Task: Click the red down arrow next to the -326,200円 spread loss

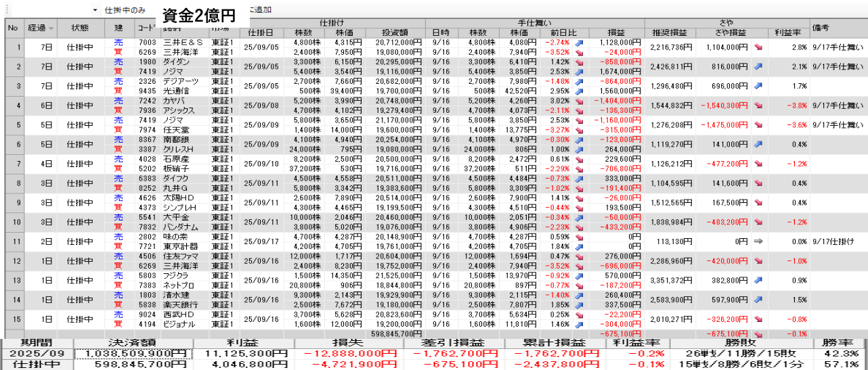Action: [x=758, y=319]
